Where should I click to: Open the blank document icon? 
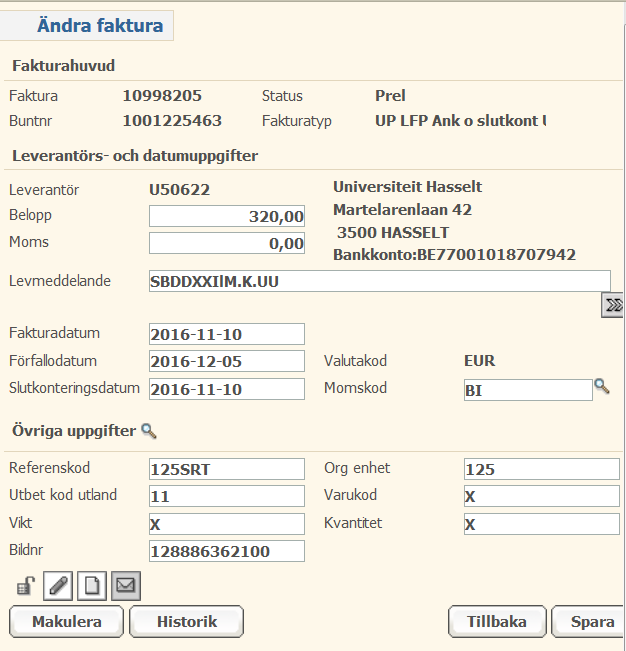[92, 586]
